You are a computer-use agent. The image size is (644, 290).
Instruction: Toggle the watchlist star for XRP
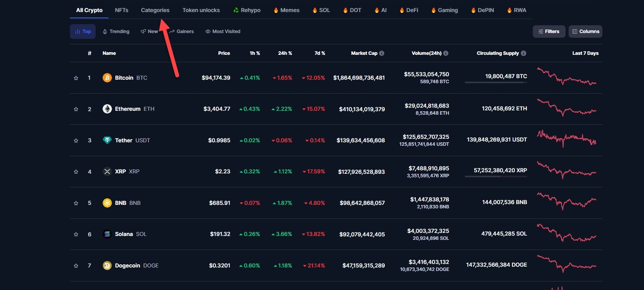click(x=76, y=171)
